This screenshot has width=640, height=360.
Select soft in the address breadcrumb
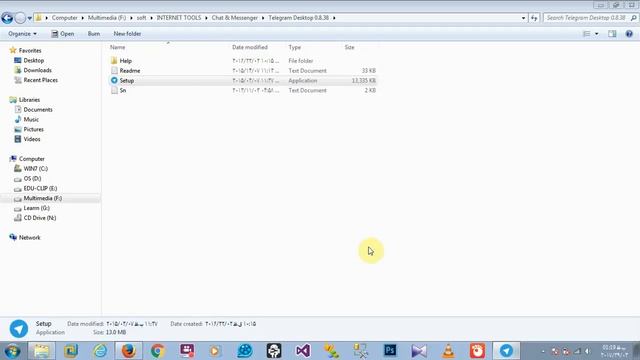coord(141,18)
